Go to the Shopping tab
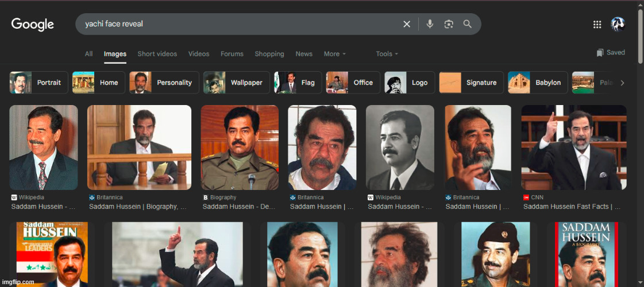 pos(269,54)
